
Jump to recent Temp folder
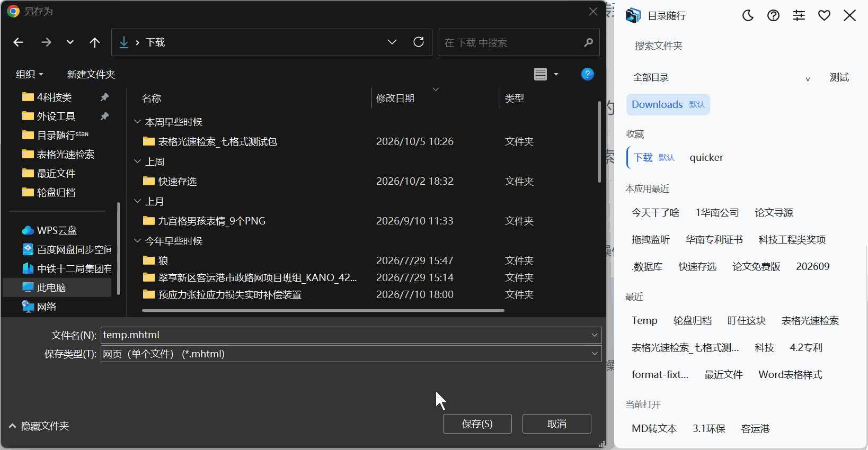[644, 321]
